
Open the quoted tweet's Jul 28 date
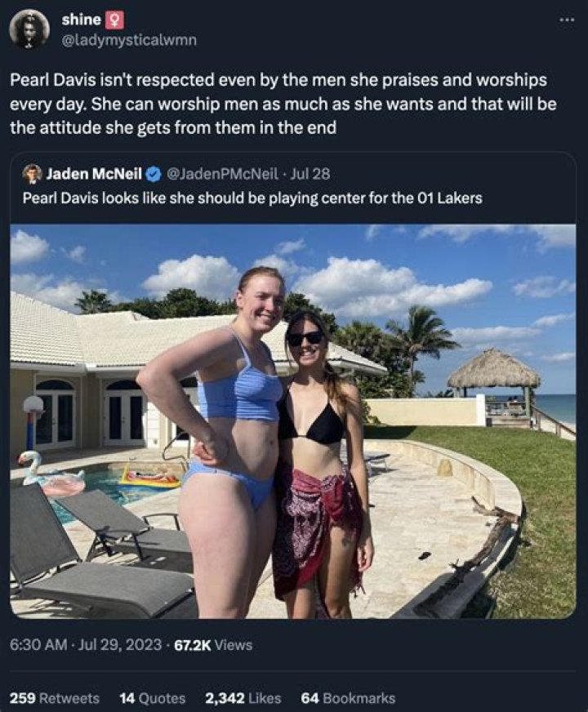(310, 175)
